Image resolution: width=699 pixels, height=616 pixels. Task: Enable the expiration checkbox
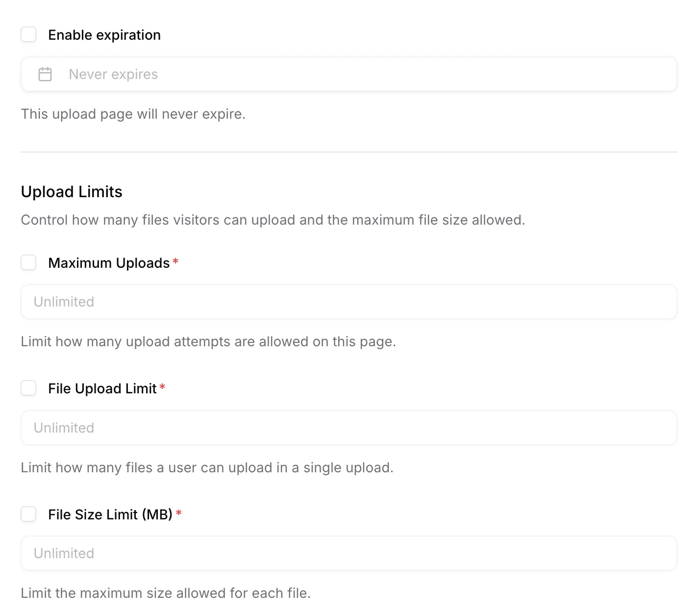click(x=28, y=34)
